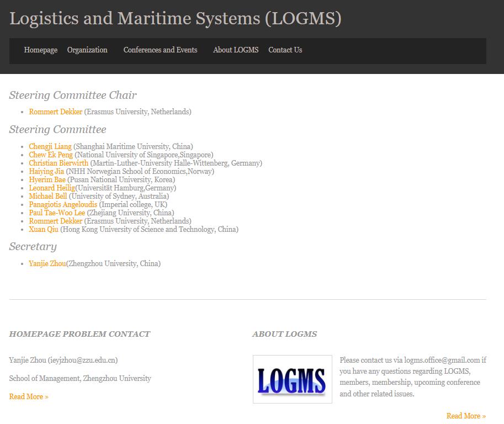Click Read More under About LOGMS
This screenshot has width=504, height=424.
tap(466, 416)
